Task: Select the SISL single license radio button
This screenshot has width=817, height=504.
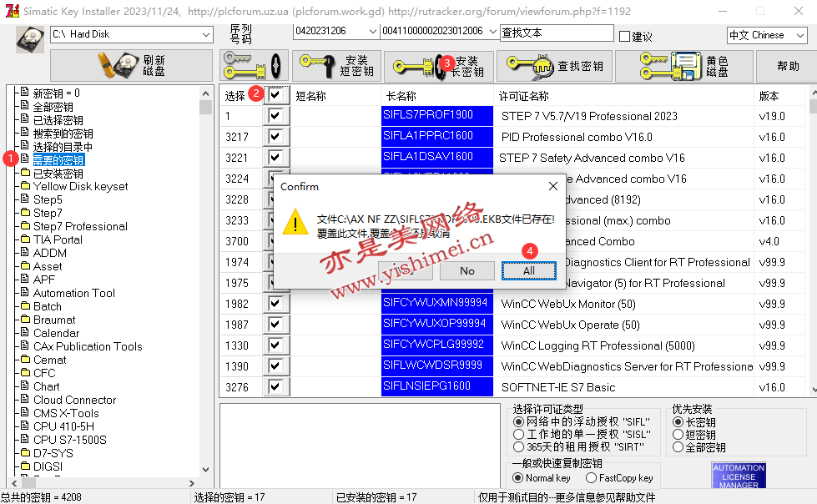Action: click(x=518, y=434)
